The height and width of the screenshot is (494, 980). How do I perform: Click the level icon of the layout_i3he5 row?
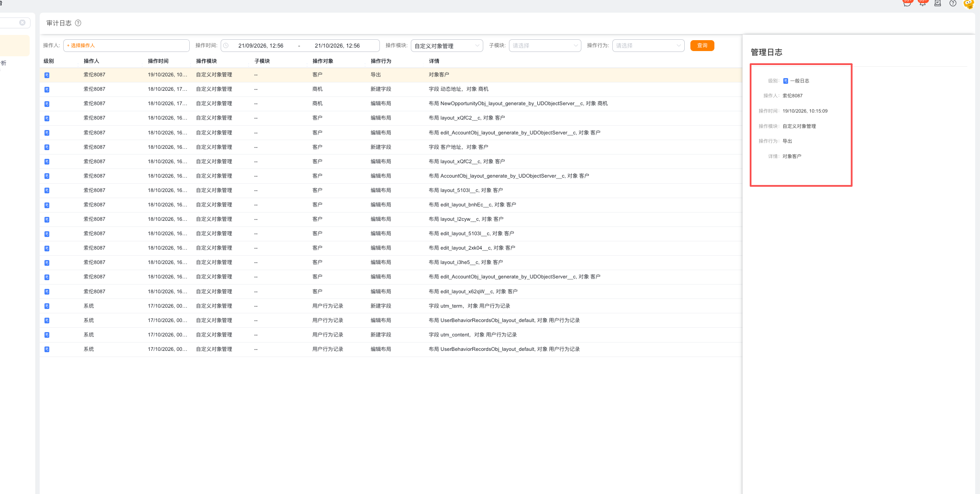tap(47, 263)
